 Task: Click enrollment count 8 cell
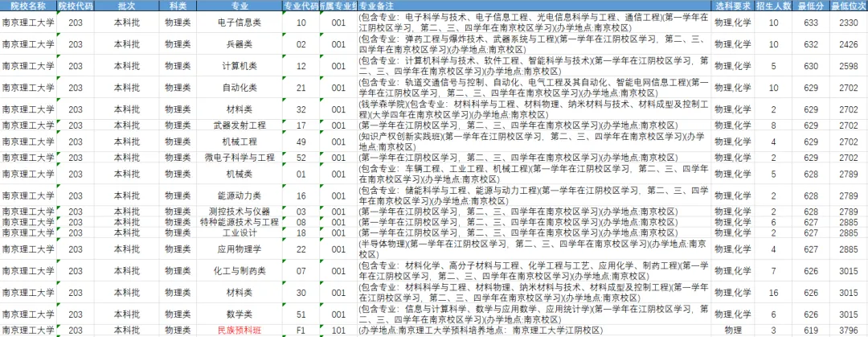[x=773, y=125]
